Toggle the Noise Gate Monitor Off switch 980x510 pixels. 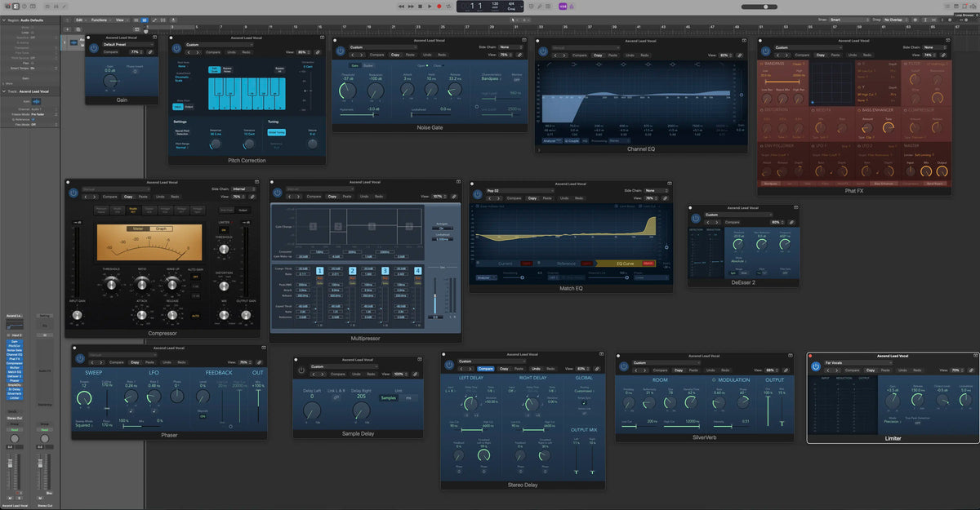click(516, 80)
